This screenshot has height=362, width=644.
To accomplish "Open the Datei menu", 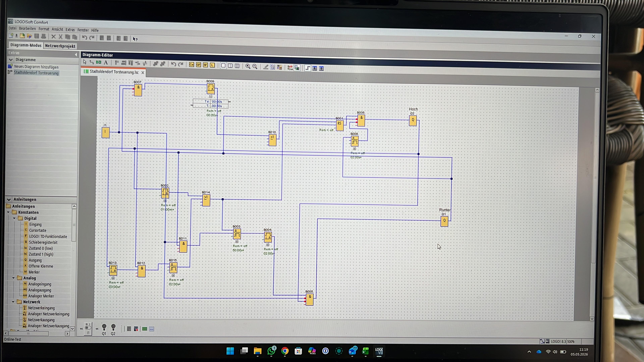I will point(12,28).
